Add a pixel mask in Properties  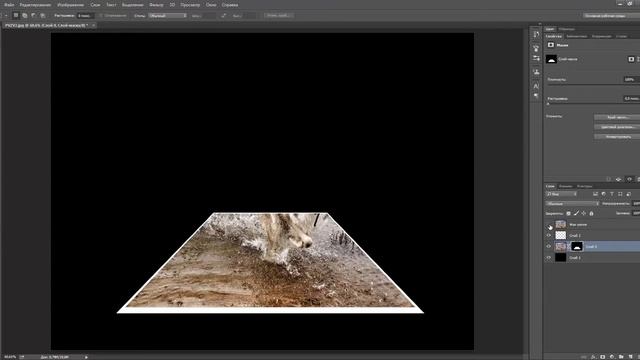point(631,59)
